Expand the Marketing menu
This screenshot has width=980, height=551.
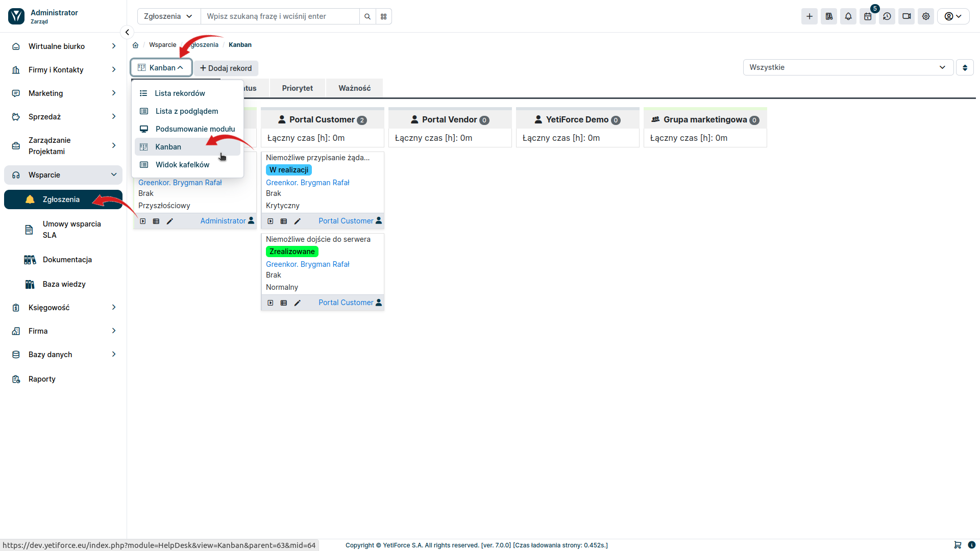(x=63, y=93)
